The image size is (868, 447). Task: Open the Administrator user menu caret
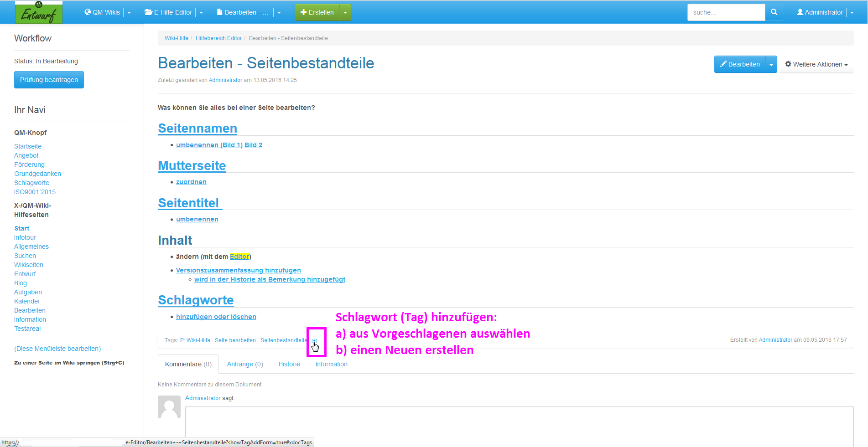point(852,12)
